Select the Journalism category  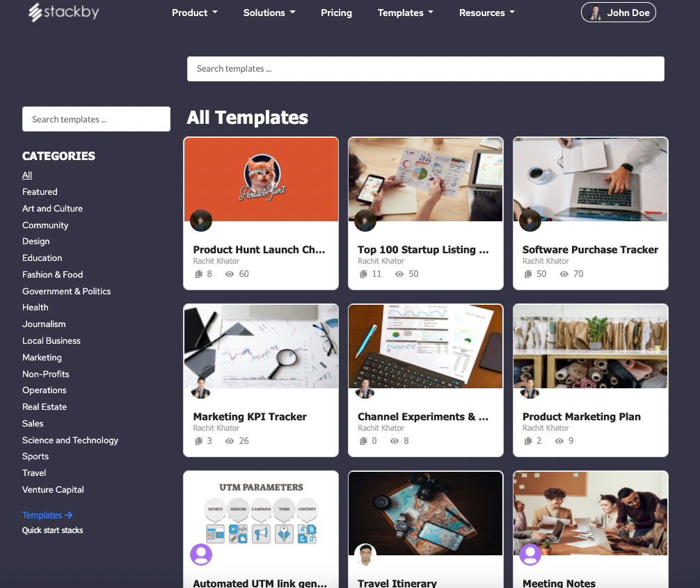pos(44,324)
